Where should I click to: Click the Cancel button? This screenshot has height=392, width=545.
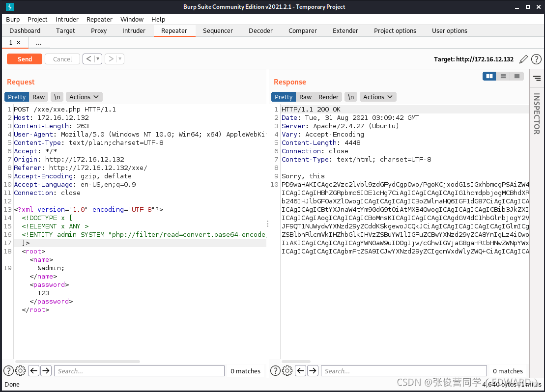click(62, 59)
